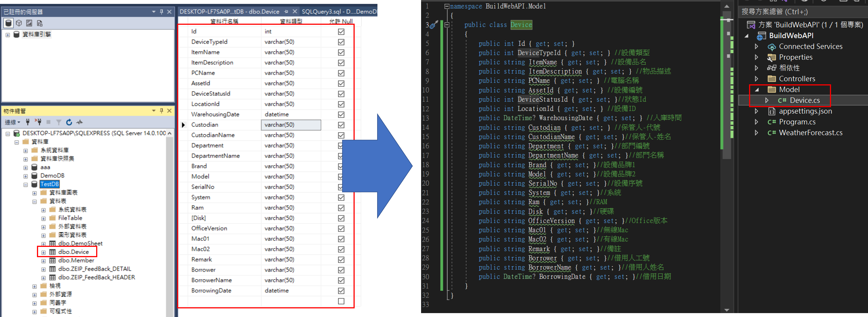
Task: Expand the 資料庫引擎 node in registered servers
Action: [x=8, y=35]
